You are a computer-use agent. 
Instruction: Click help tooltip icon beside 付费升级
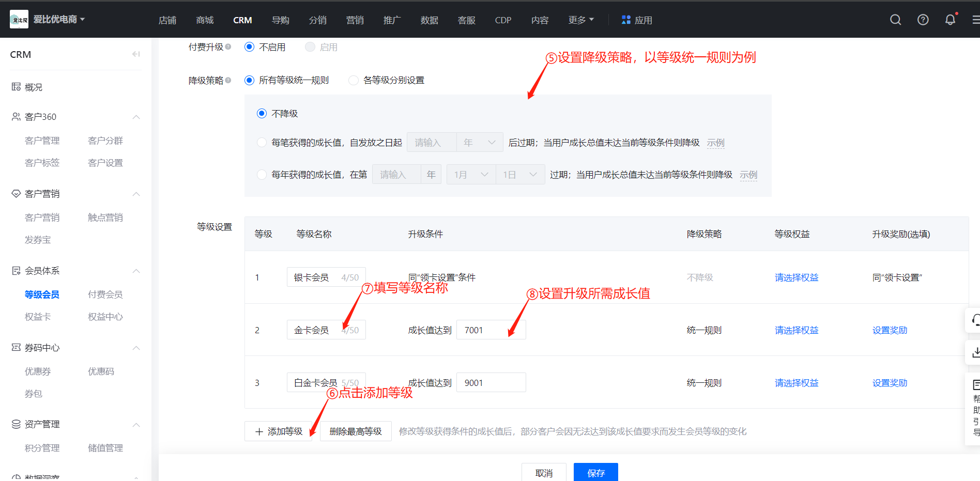click(228, 47)
